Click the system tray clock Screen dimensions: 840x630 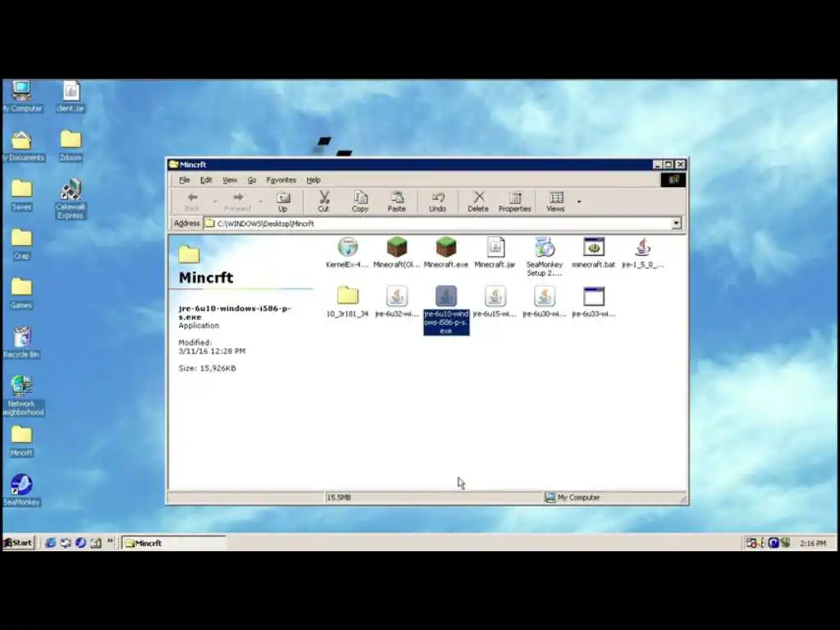[813, 543]
